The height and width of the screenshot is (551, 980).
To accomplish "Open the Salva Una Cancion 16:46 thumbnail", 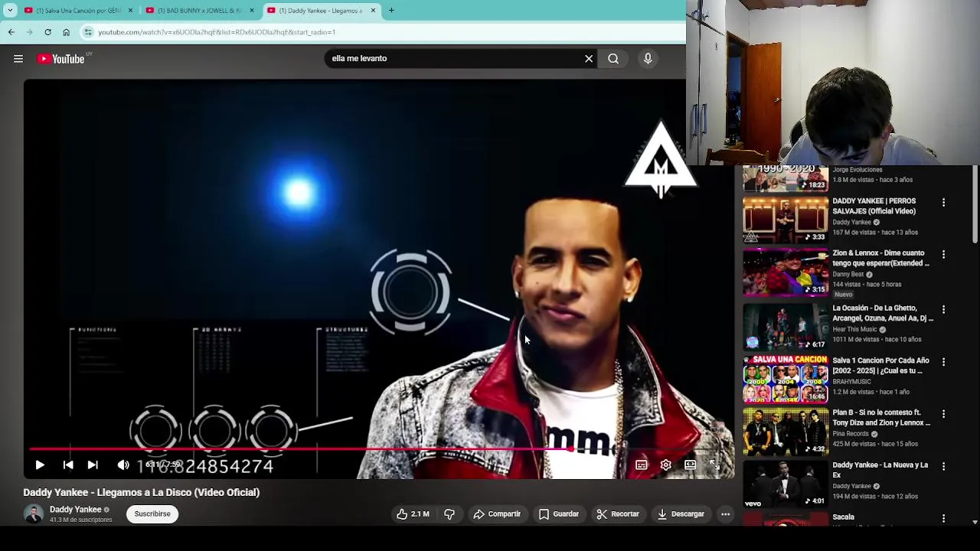I will (785, 378).
